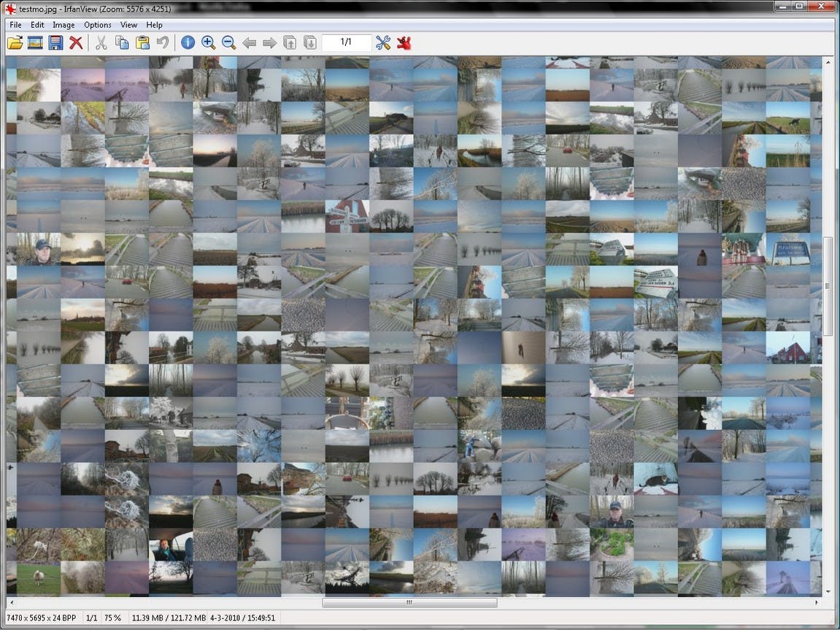
Task: Click the Copy toolbar icon
Action: click(122, 42)
